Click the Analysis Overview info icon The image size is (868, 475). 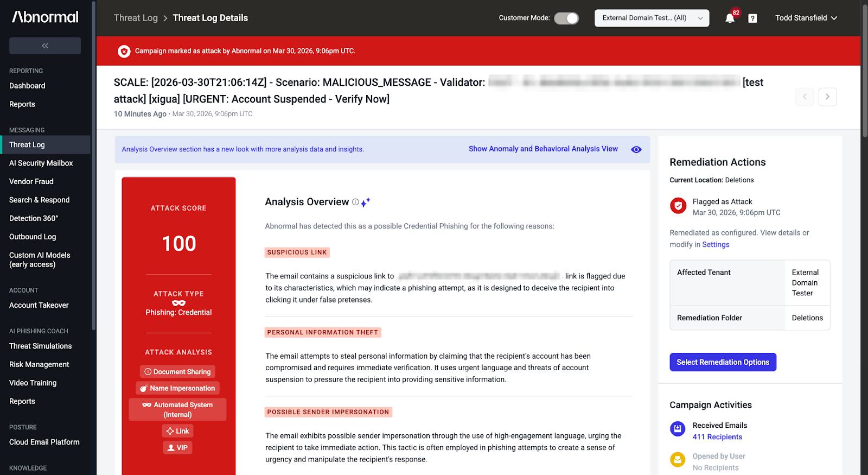(x=355, y=202)
